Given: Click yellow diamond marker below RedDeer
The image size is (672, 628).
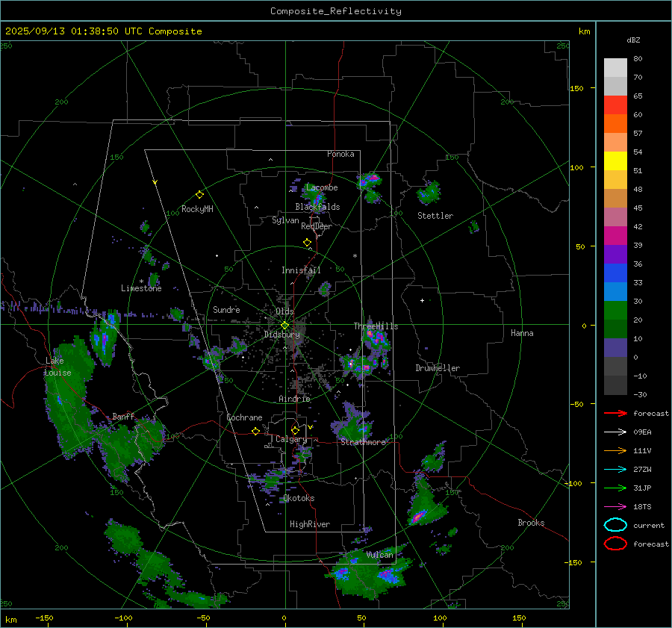Looking at the screenshot, I should 307,243.
